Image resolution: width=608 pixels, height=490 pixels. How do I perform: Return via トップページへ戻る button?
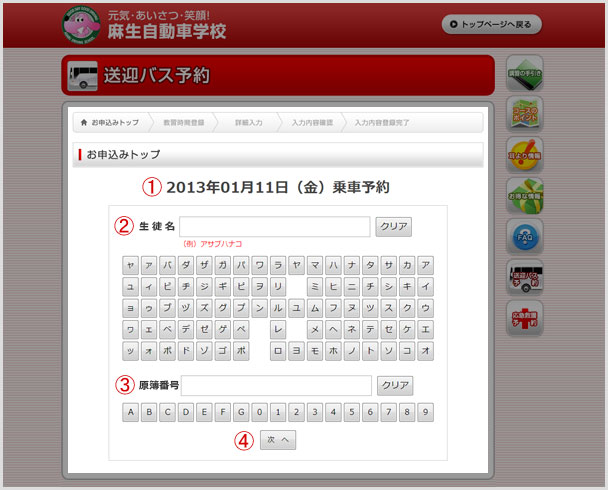pos(492,24)
